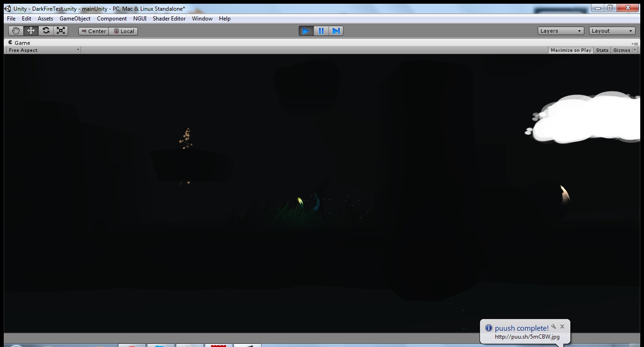Toggle Gizmos in Game view

tap(622, 50)
